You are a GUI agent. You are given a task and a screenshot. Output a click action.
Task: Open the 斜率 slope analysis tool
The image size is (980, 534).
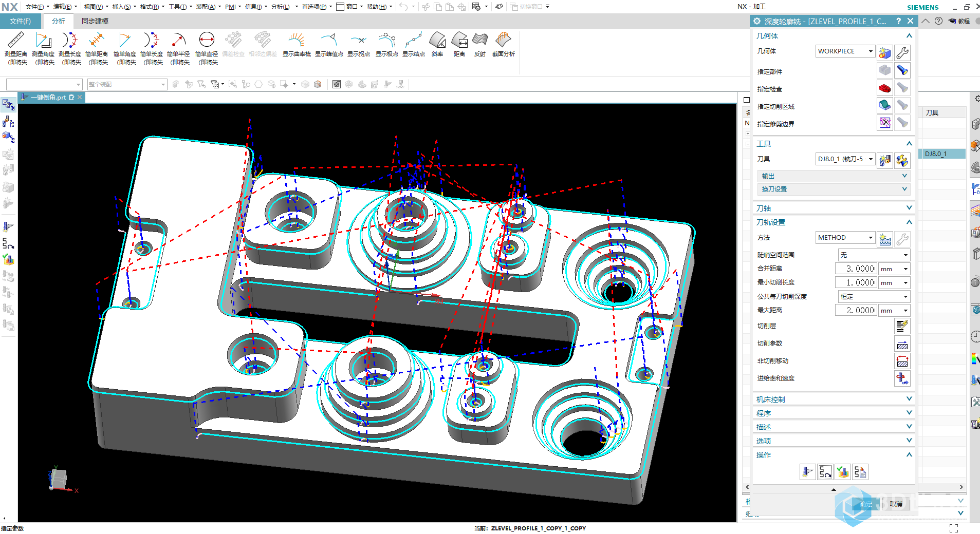pos(437,44)
